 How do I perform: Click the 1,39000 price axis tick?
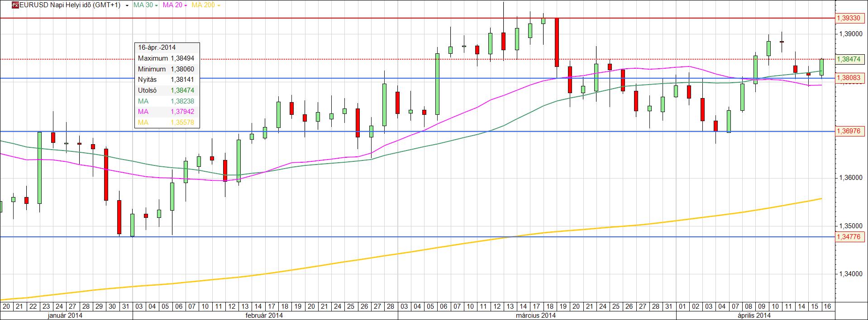pyautogui.click(x=850, y=34)
